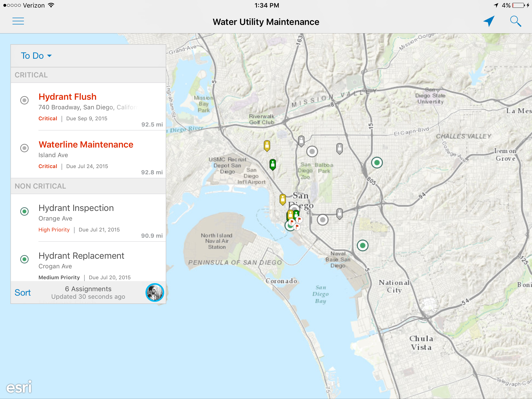Tap the High Priority label
The image size is (532, 399).
(x=54, y=230)
